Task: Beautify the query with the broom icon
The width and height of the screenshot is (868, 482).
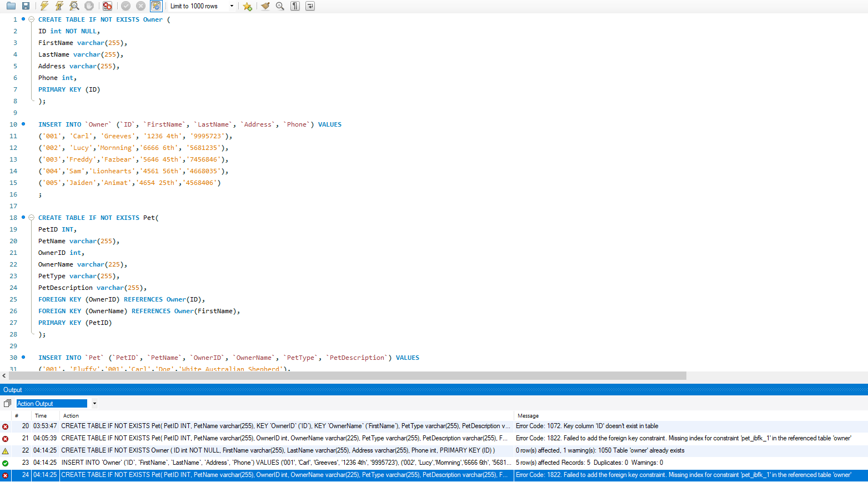Action: click(x=265, y=6)
